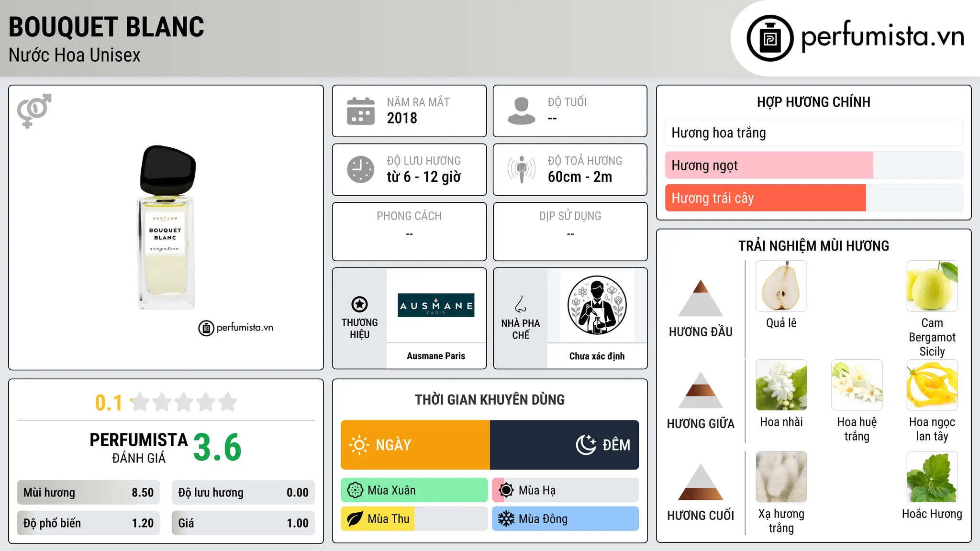This screenshot has height=551, width=980.
Task: Select the Mùa Đông season bar
Action: (566, 519)
